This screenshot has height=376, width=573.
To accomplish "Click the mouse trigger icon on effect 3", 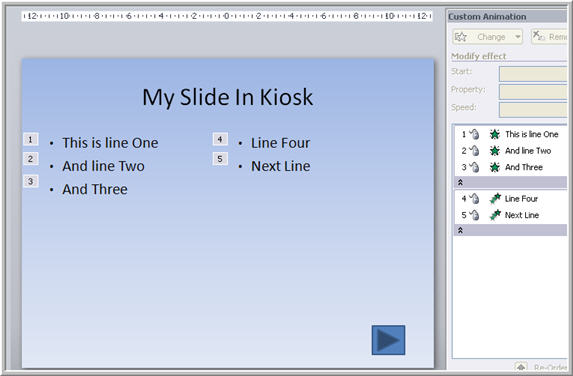I will (474, 167).
